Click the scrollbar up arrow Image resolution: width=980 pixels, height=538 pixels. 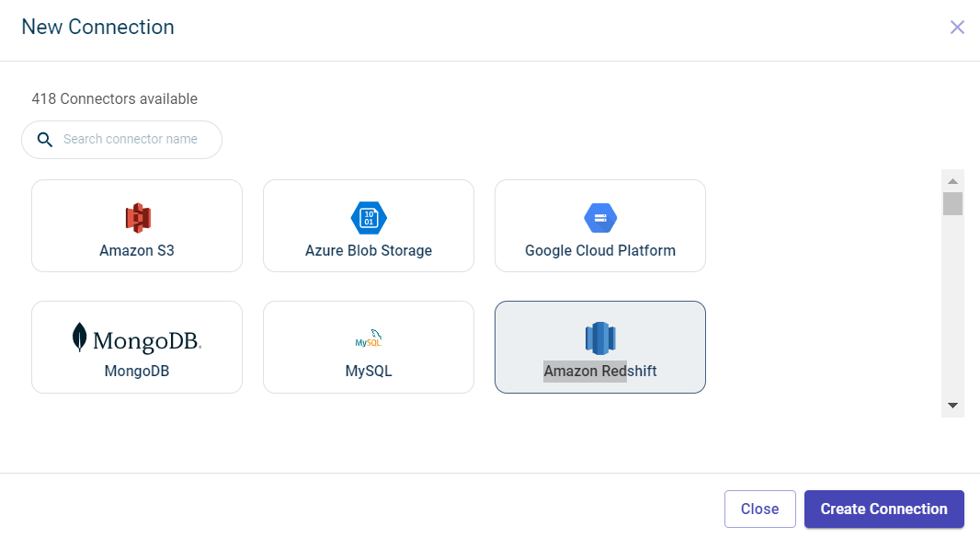click(x=952, y=180)
